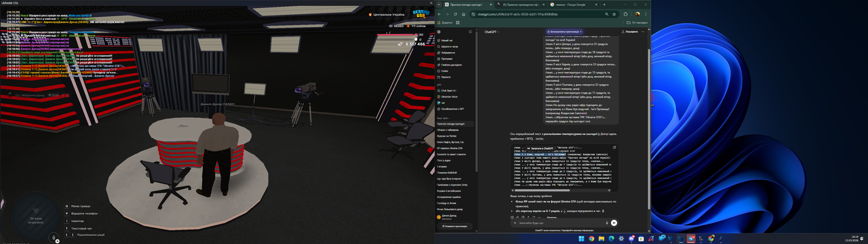Open the Обзвон з таймером chat

pyautogui.click(x=456, y=130)
